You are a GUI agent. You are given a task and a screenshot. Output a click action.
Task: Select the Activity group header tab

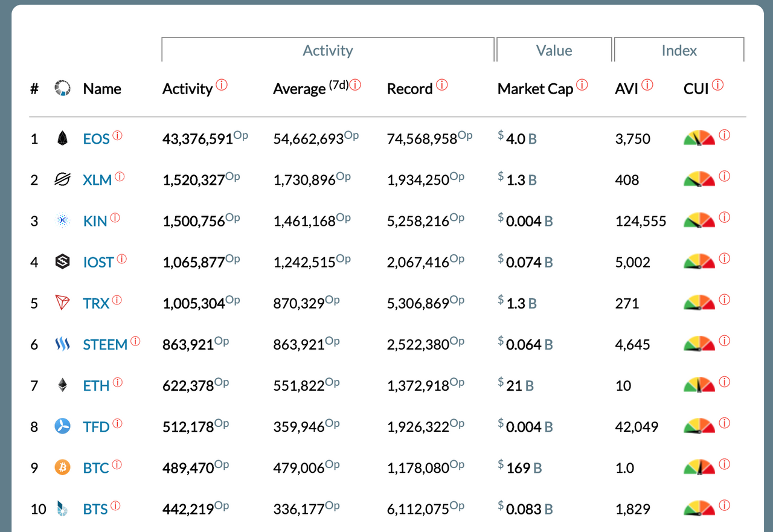click(328, 50)
